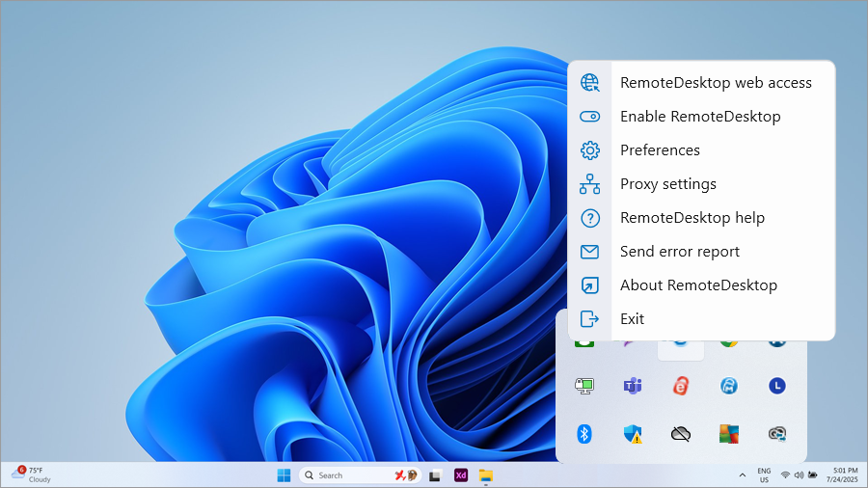Click the red padlock 'e' tray icon
This screenshot has width=868, height=488.
[681, 386]
